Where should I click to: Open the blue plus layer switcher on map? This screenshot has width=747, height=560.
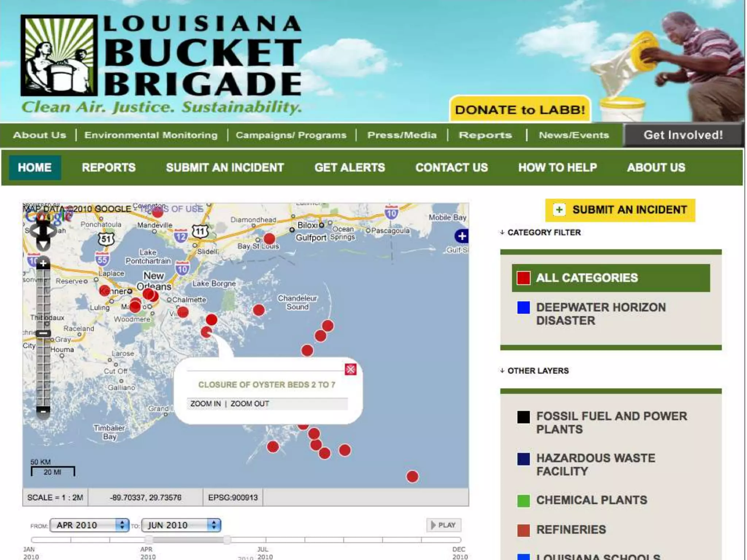(462, 236)
